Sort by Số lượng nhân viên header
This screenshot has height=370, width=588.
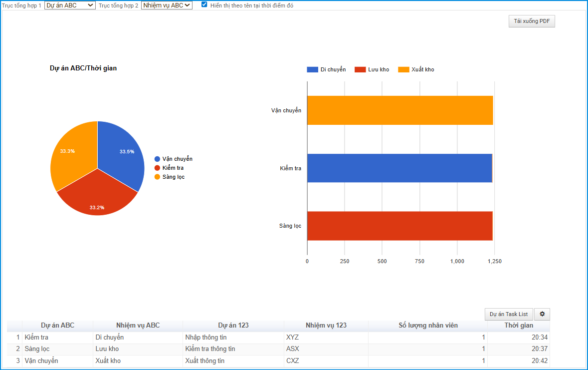tap(428, 325)
